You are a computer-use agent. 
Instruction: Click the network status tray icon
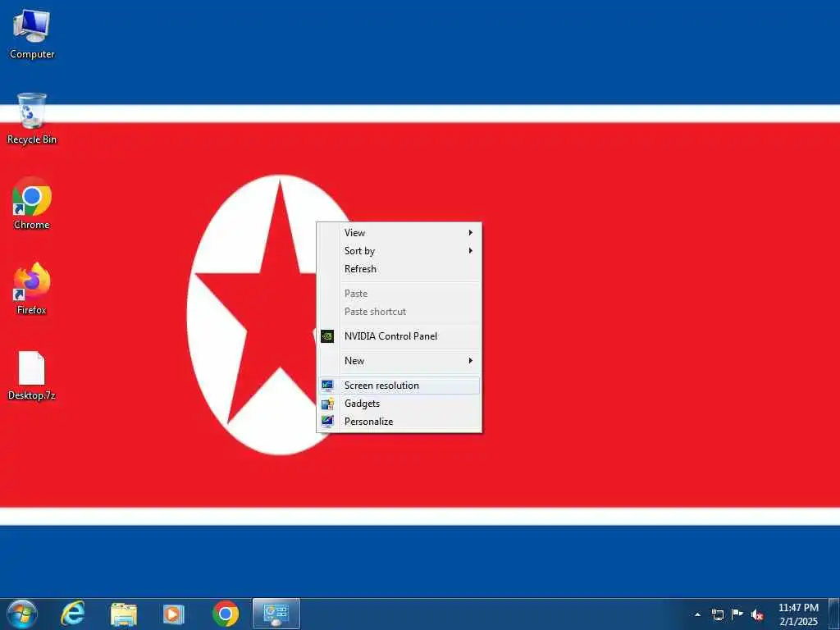point(718,614)
